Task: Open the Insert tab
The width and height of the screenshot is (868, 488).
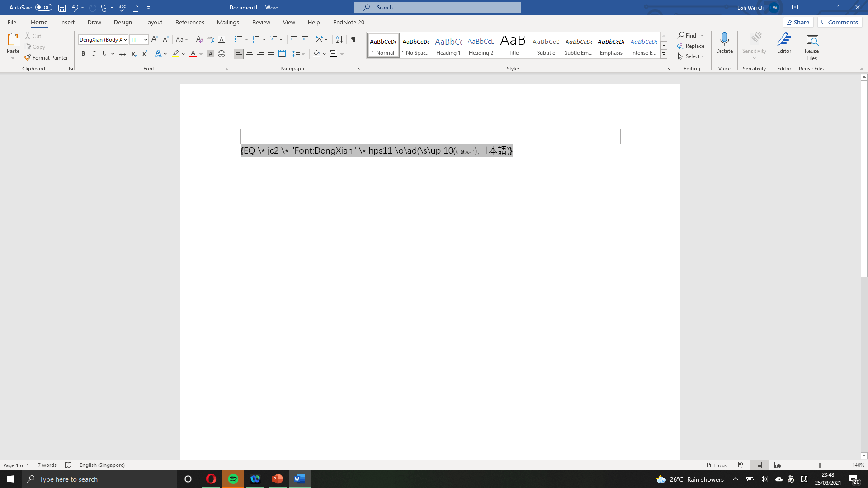Action: pos(67,22)
